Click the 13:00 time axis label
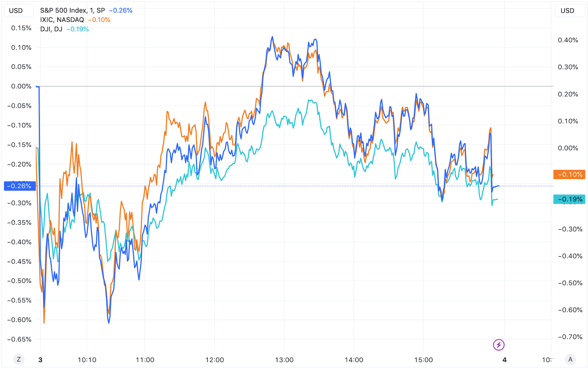 point(284,360)
